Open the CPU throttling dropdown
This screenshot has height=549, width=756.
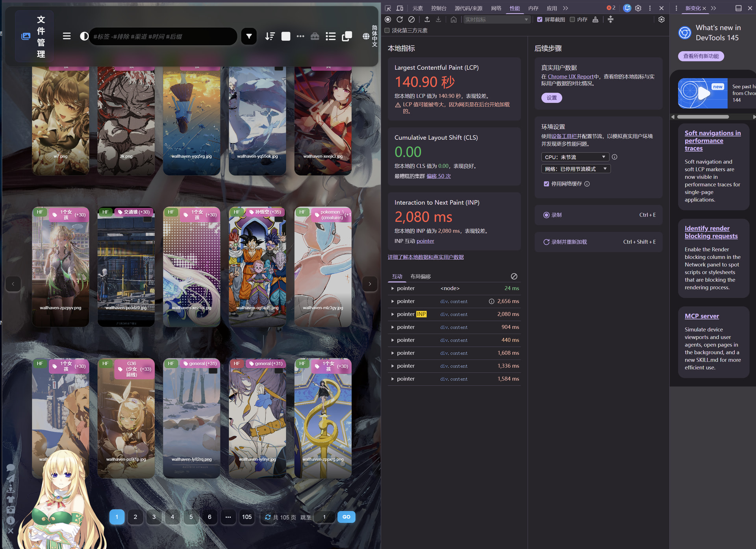(x=575, y=157)
